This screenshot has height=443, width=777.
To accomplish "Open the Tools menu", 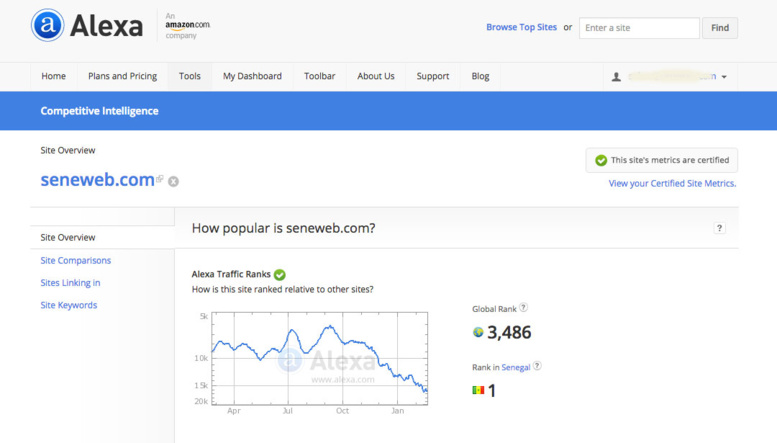I will 190,76.
